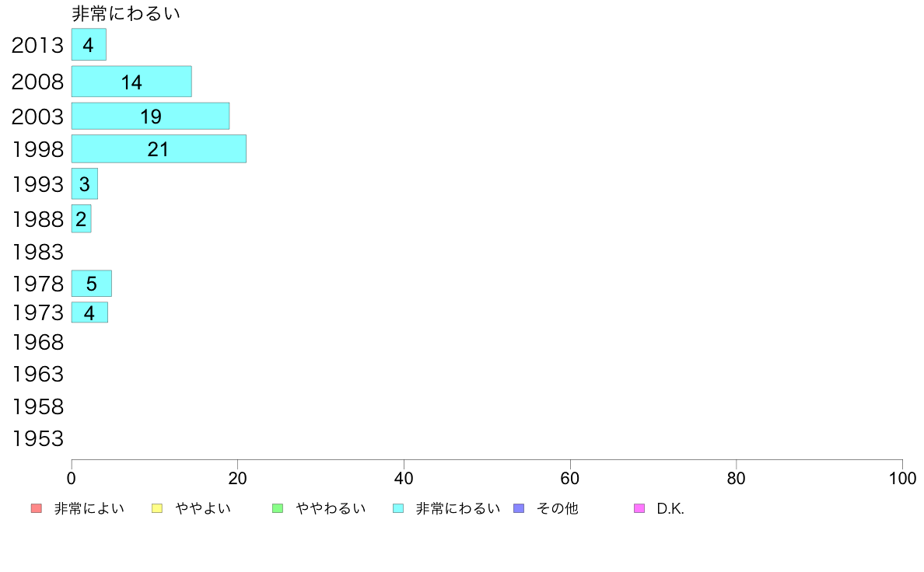The width and height of the screenshot is (924, 572).
Task: Select the 1993 bar showing 3
Action: point(85,183)
